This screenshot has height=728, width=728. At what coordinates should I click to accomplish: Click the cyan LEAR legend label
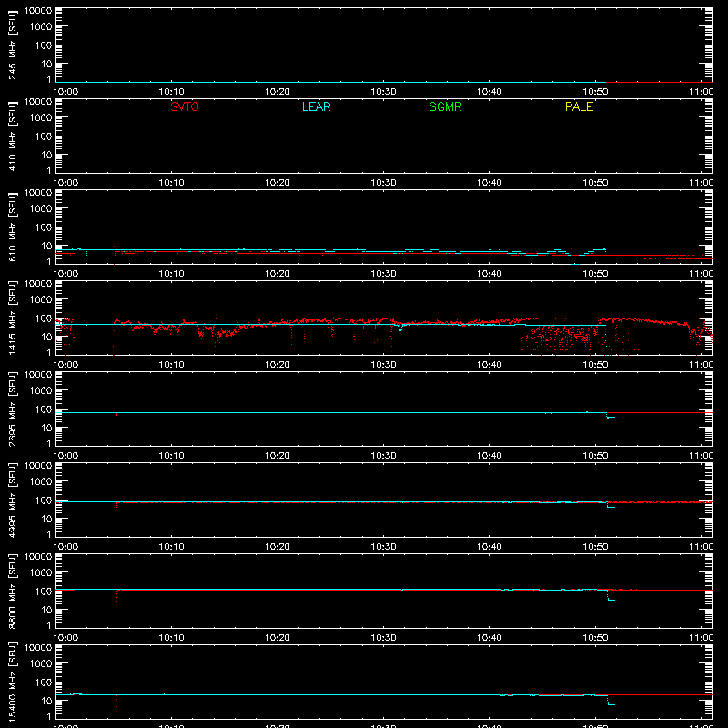(316, 106)
